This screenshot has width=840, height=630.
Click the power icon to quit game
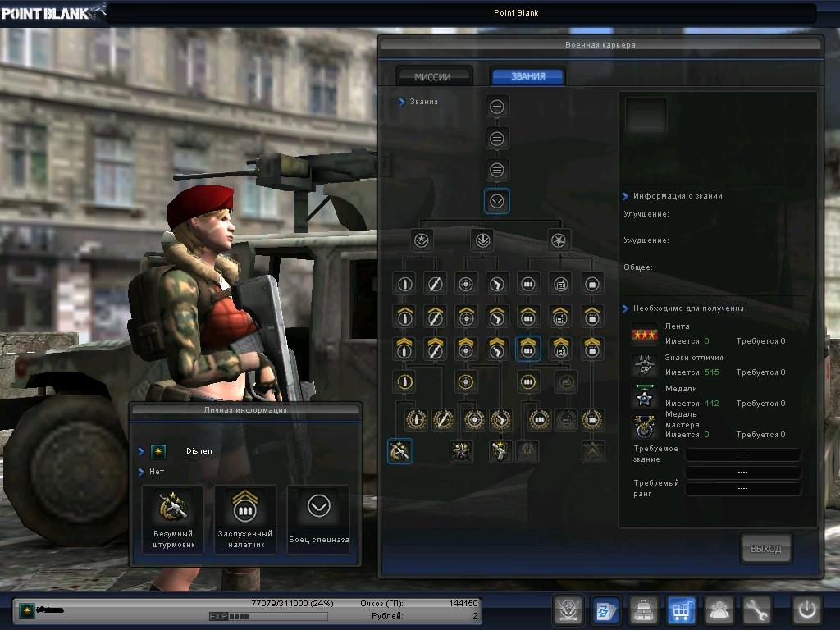coord(806,611)
